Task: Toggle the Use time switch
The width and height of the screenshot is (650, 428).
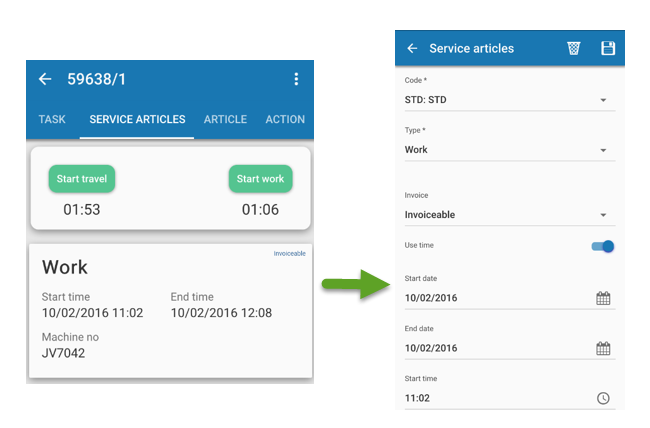Action: pos(603,246)
